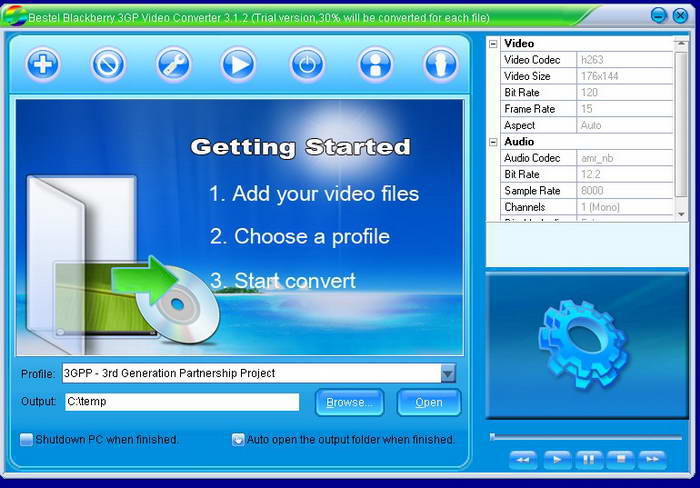This screenshot has width=700, height=488.
Task: Open the About info toolbar icon
Action: pos(441,64)
